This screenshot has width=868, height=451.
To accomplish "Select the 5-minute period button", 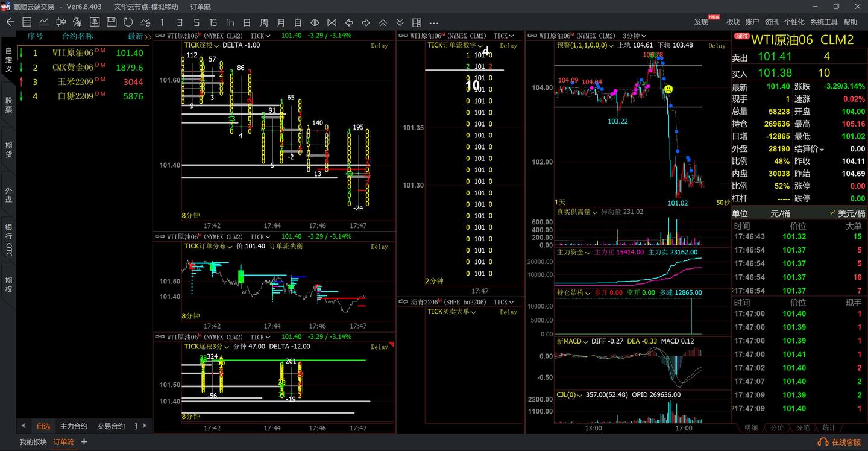I will coord(196,22).
